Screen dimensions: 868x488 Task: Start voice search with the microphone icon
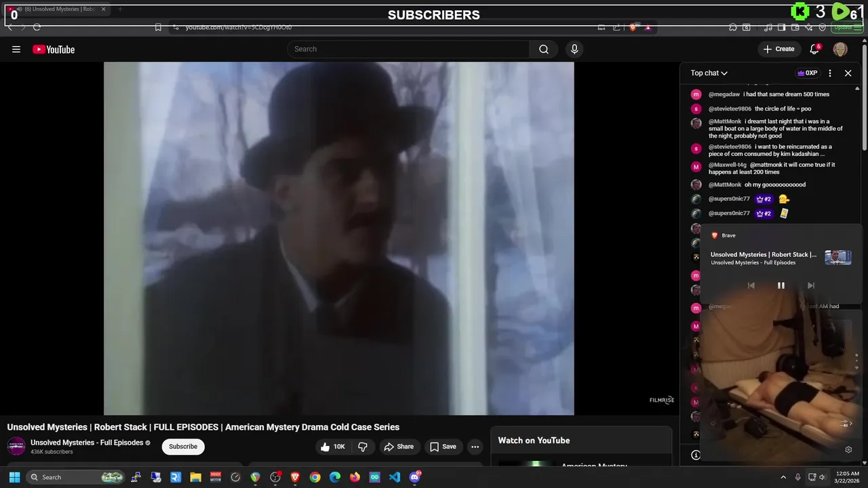click(574, 49)
